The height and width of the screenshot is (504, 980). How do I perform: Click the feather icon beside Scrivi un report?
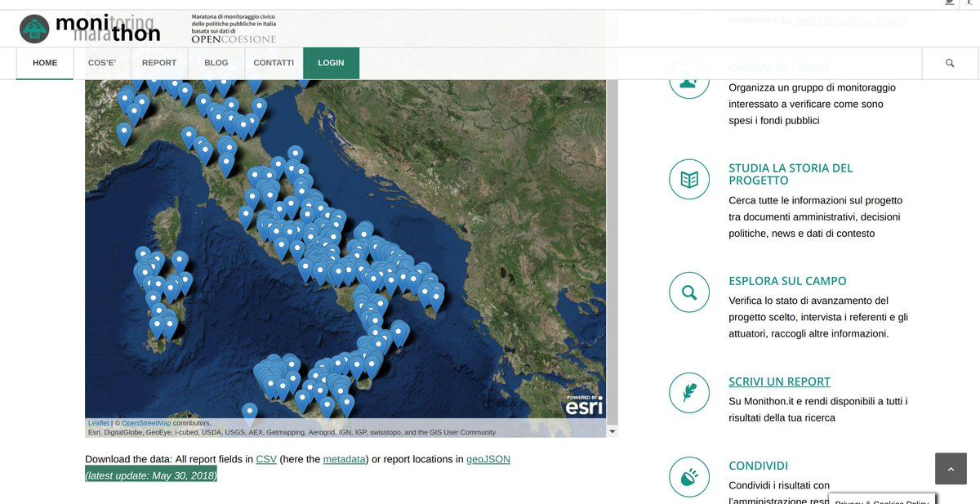[x=688, y=393]
